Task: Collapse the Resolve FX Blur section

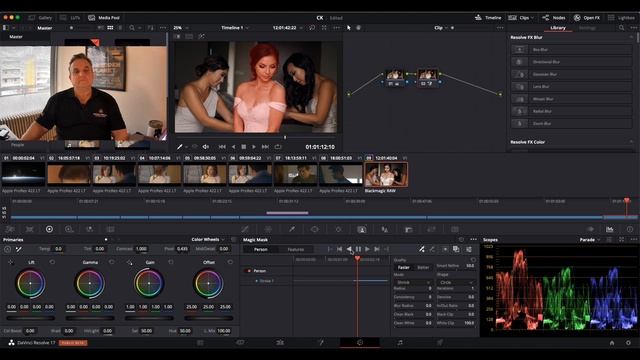Action: [631, 37]
